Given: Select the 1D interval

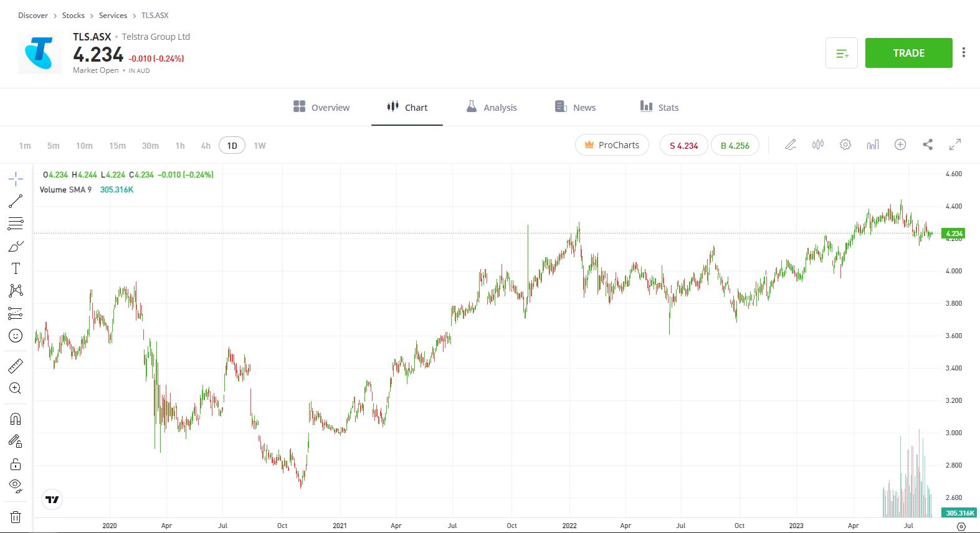Looking at the screenshot, I should [232, 146].
